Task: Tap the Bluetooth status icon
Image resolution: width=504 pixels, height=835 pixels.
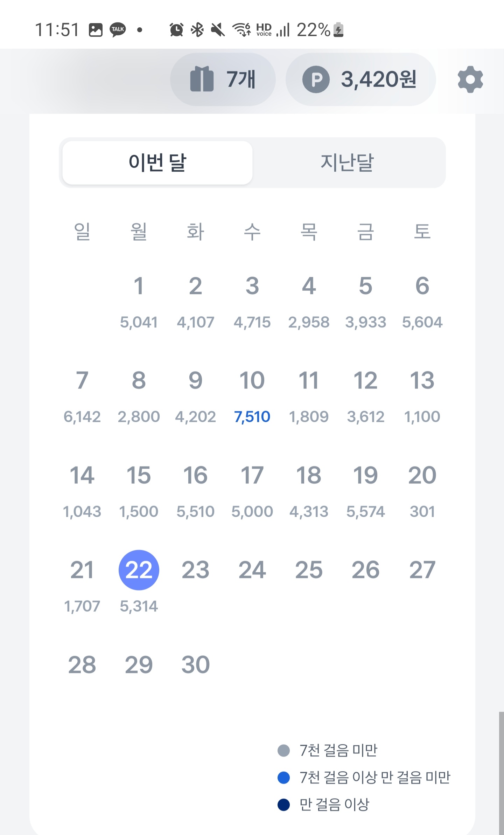Action: (197, 30)
